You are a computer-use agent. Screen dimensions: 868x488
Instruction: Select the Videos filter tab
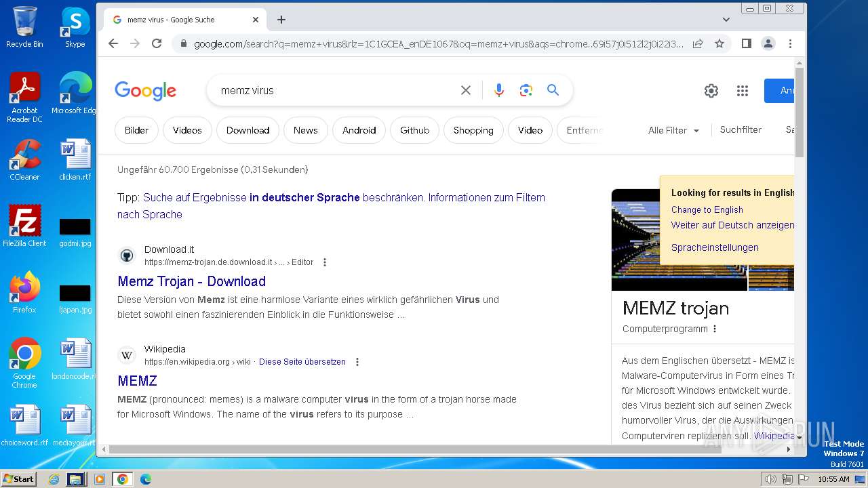pyautogui.click(x=187, y=130)
